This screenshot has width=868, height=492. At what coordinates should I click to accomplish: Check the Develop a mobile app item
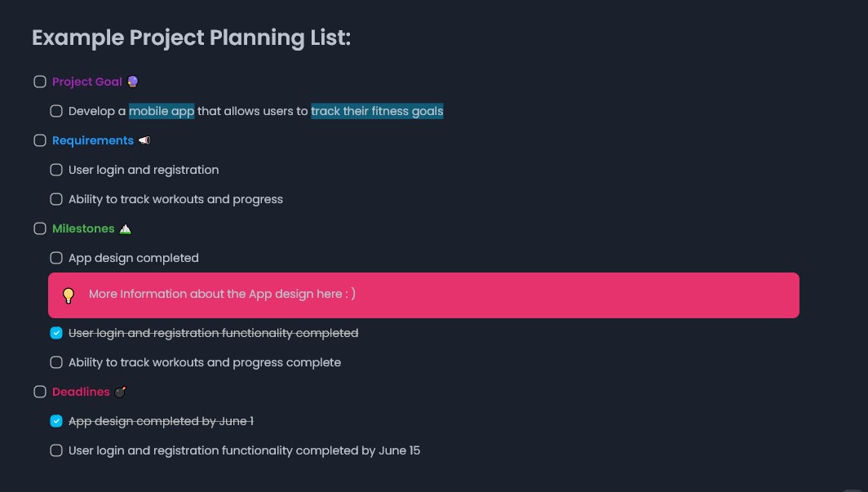pyautogui.click(x=56, y=111)
